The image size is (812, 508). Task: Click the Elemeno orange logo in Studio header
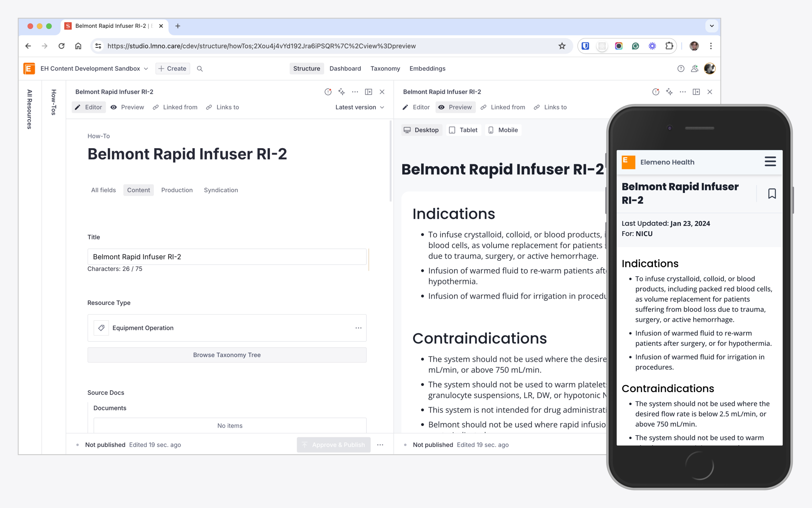click(29, 69)
